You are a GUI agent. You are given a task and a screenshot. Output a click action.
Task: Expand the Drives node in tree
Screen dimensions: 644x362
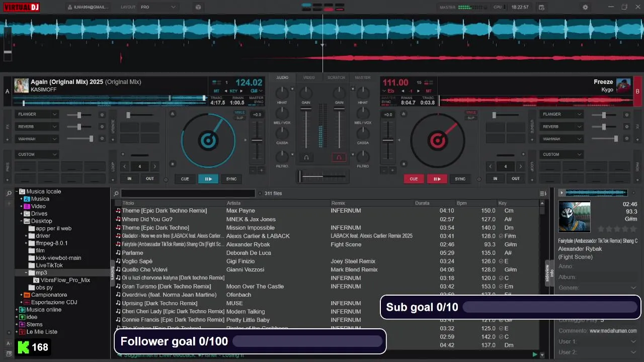22,214
